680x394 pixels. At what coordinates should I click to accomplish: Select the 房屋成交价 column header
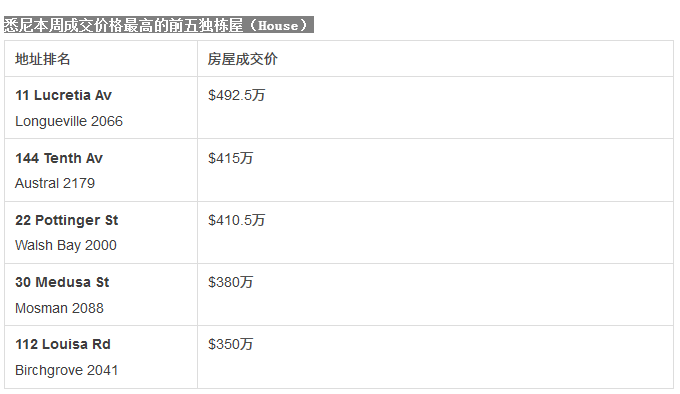click(242, 59)
